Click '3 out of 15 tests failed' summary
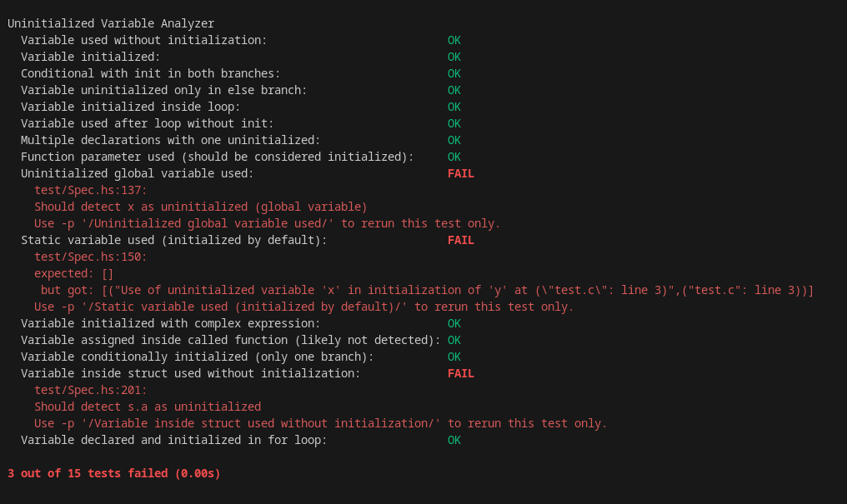The height and width of the screenshot is (504, 847). (x=114, y=474)
